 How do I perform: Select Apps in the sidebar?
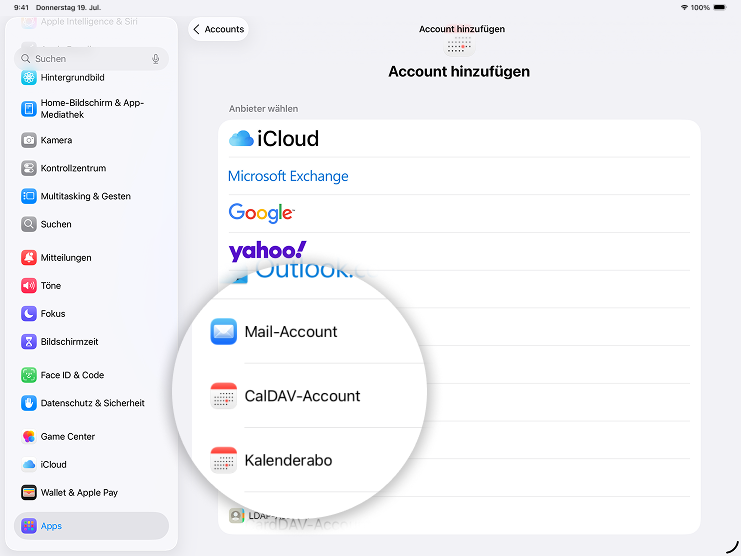[x=51, y=526]
